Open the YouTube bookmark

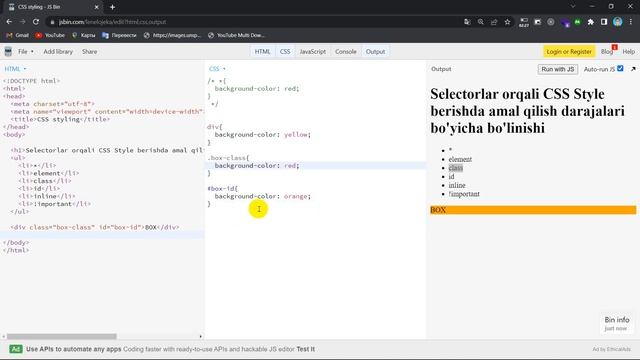[50, 35]
